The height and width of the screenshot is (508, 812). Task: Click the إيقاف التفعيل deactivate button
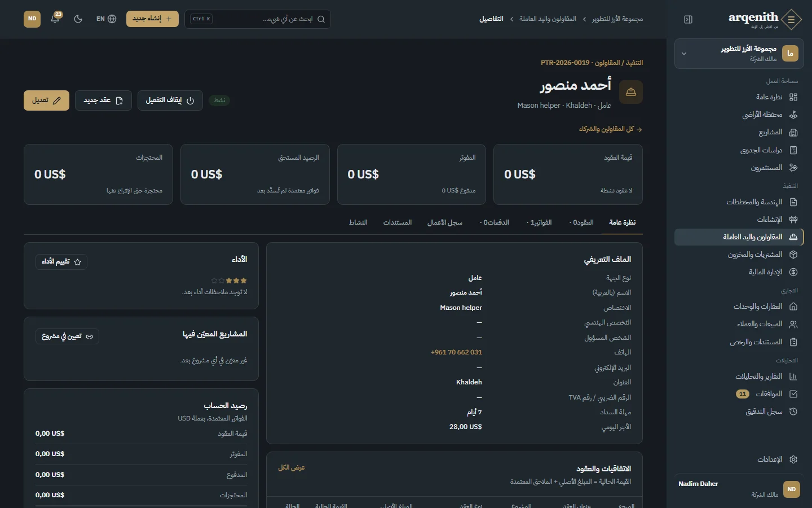(x=170, y=100)
